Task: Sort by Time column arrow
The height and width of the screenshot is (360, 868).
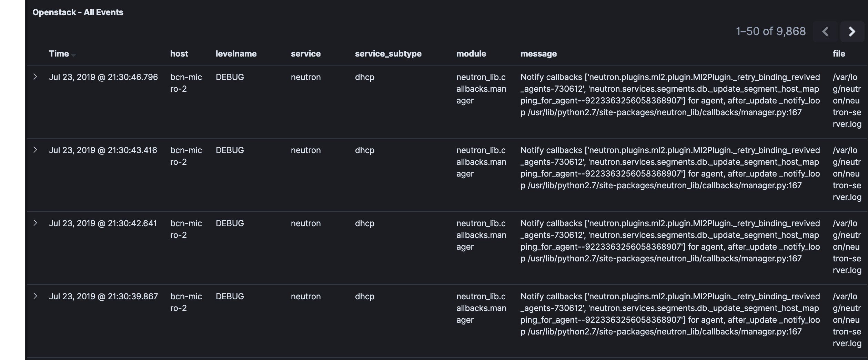Action: coord(73,55)
